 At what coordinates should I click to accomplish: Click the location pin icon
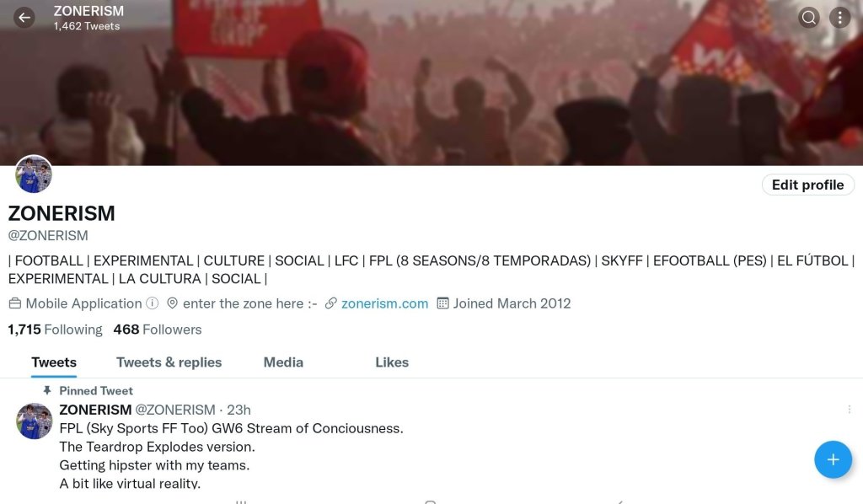point(172,303)
